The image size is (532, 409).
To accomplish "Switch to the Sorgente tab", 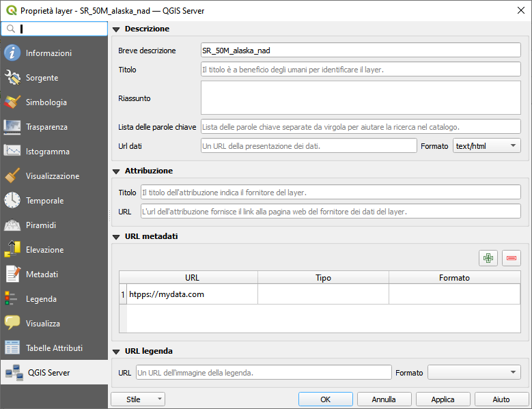I will 54,78.
